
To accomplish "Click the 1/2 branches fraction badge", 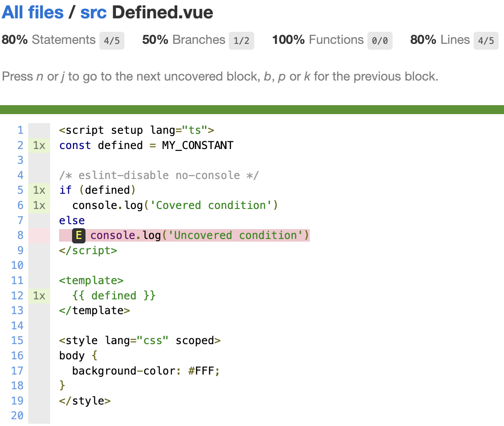I will tap(241, 40).
